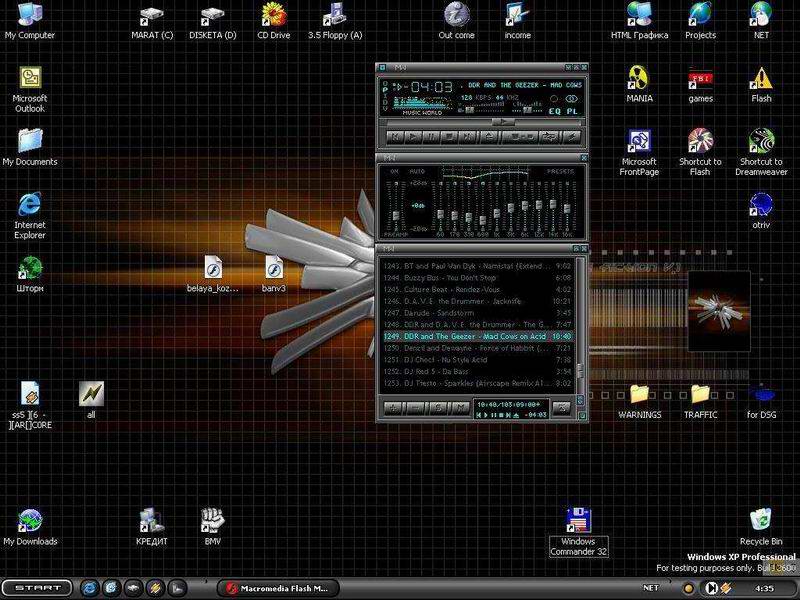Open the Winamp main menu icon in title bar
The height and width of the screenshot is (600, 800).
pos(382,67)
